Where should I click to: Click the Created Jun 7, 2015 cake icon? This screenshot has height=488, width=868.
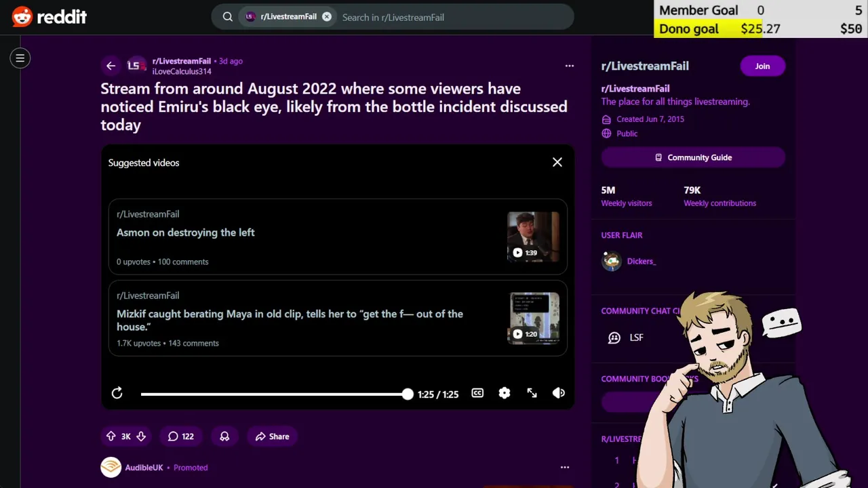(606, 119)
